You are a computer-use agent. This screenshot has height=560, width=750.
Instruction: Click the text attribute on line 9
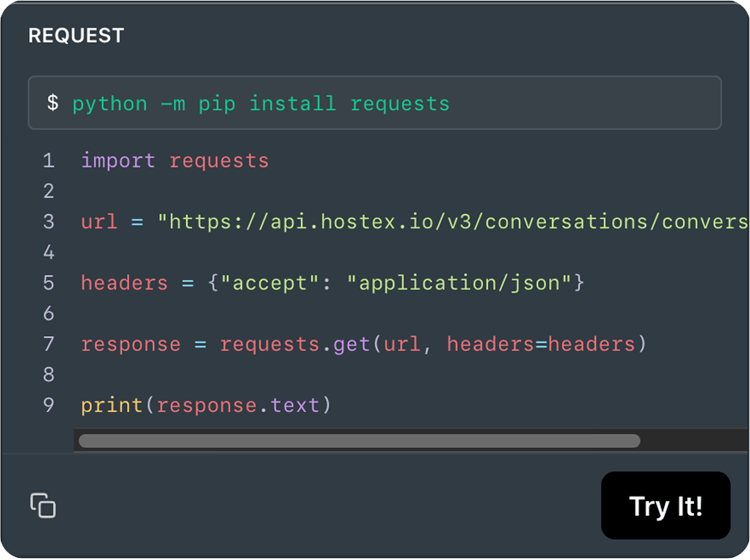tap(295, 405)
